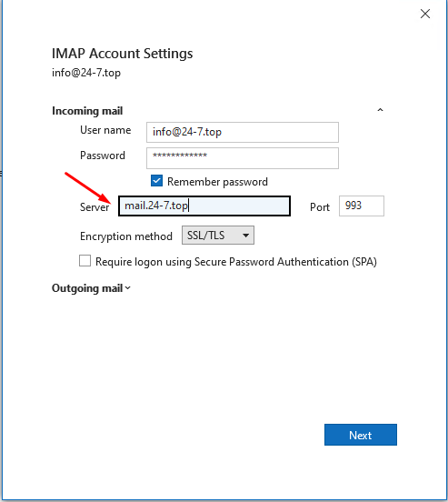This screenshot has height=502, width=448.
Task: Click the Server label beside the arrow
Action: pos(95,207)
